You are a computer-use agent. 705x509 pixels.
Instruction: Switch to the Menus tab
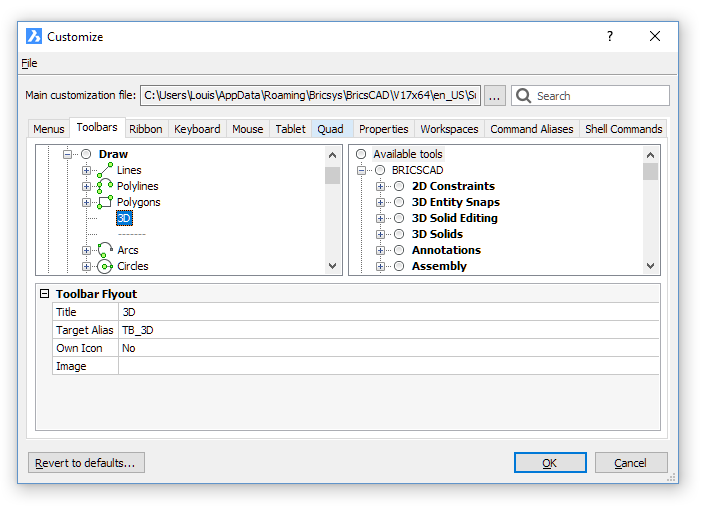(x=49, y=129)
